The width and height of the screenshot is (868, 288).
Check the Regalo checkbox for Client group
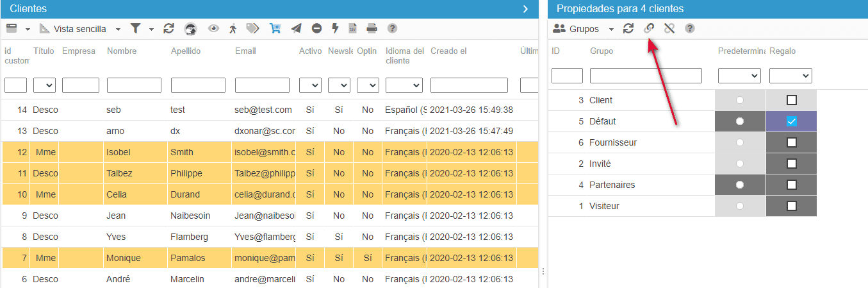(x=791, y=100)
